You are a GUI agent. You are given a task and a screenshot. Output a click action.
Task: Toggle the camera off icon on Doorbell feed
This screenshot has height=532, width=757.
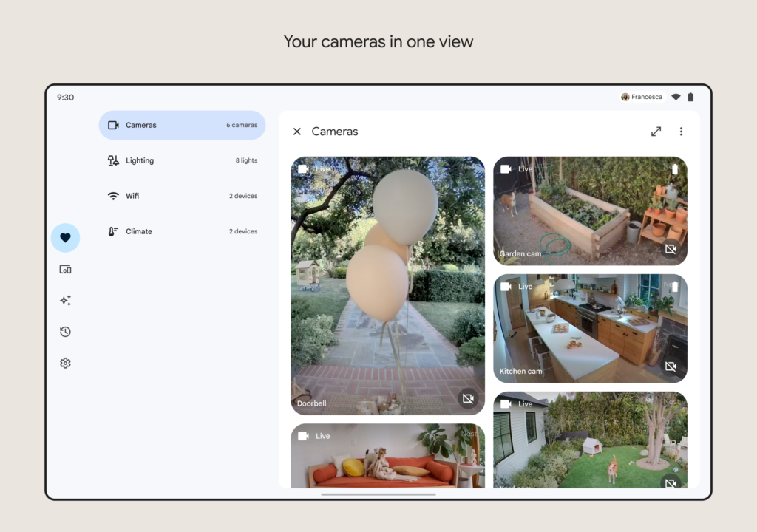[x=469, y=399]
